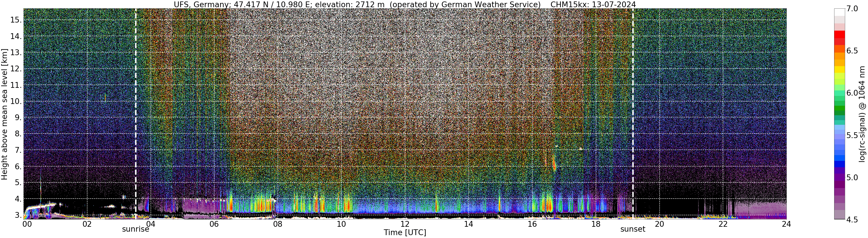The image size is (868, 238).
Task: Click time axis tick '00'
Action: pos(27,224)
